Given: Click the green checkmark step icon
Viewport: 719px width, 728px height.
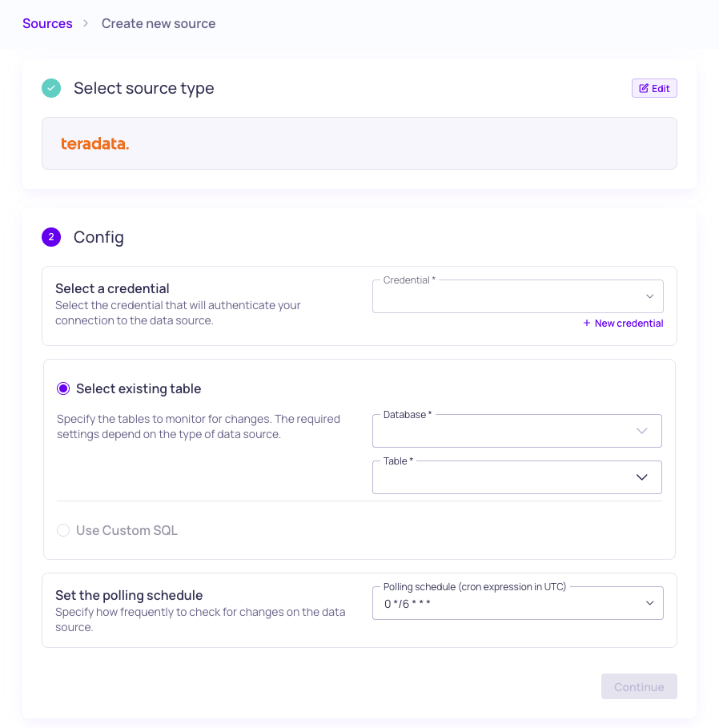Looking at the screenshot, I should (51, 88).
